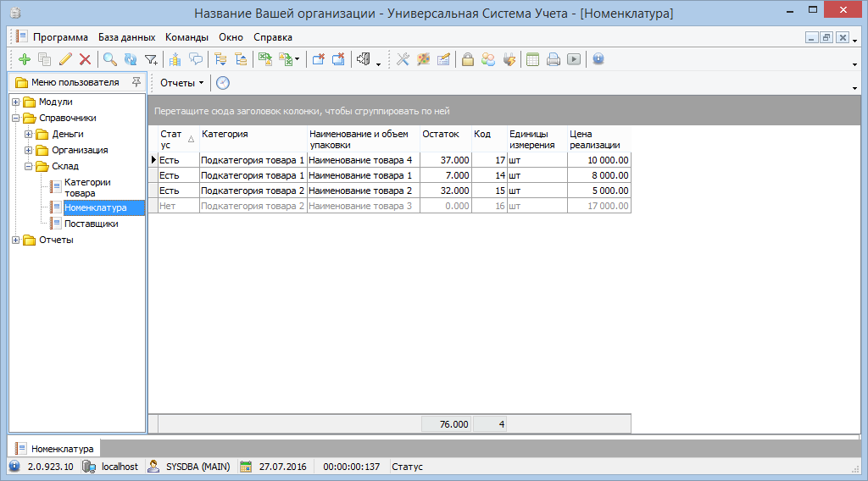Open search with the magnifying glass icon
Viewport: 868px width, 481px height.
(110, 59)
